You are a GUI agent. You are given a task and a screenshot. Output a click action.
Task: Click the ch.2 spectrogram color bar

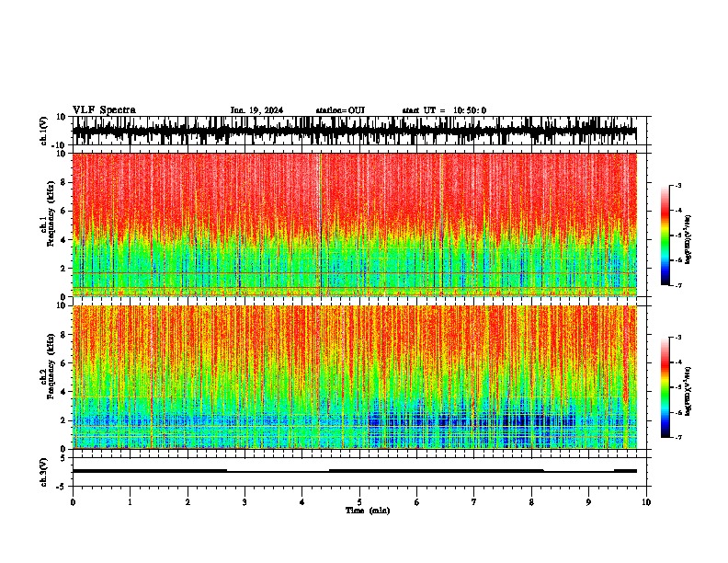point(665,387)
